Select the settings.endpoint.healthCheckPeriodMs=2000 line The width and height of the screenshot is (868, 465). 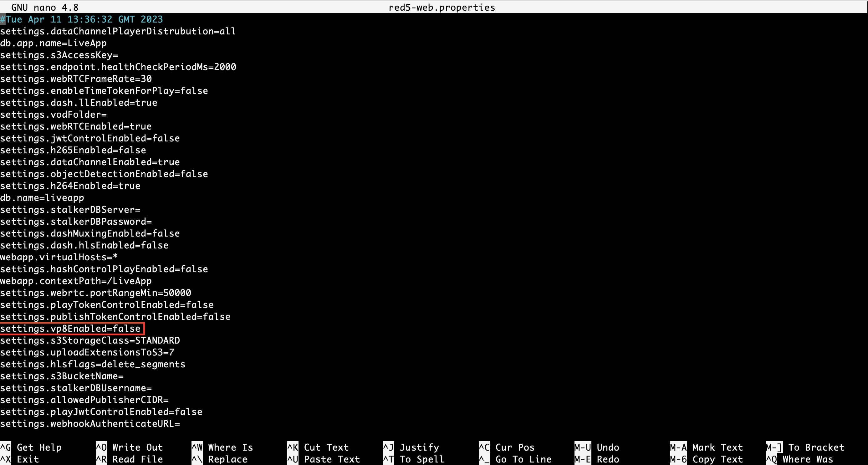pyautogui.click(x=118, y=67)
